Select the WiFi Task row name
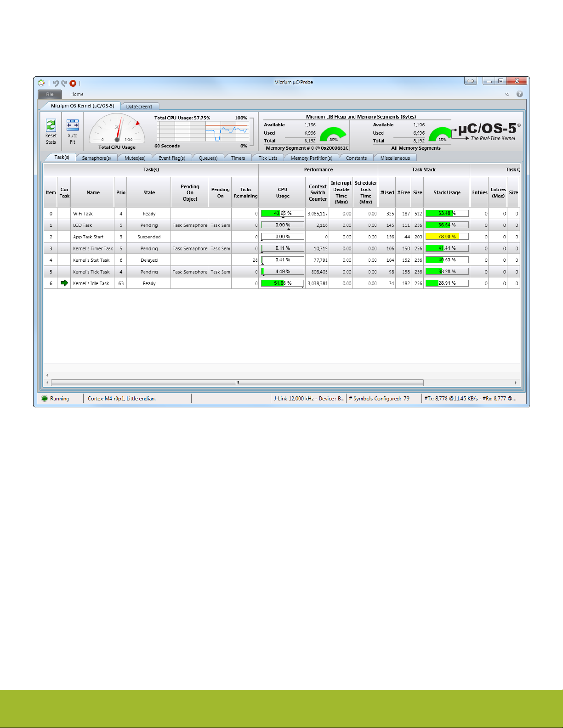The width and height of the screenshot is (563, 728). pyautogui.click(x=83, y=214)
